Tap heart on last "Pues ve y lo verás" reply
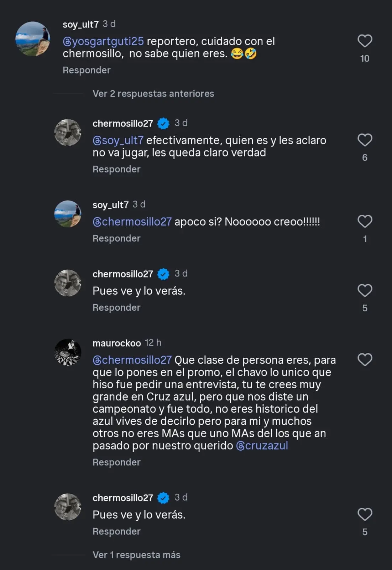392x570 pixels. click(x=365, y=514)
